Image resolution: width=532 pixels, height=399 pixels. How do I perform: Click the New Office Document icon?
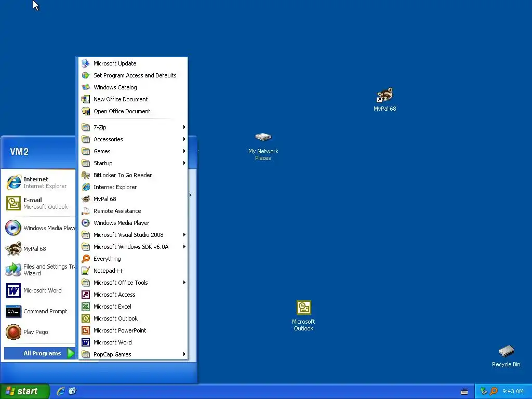86,99
